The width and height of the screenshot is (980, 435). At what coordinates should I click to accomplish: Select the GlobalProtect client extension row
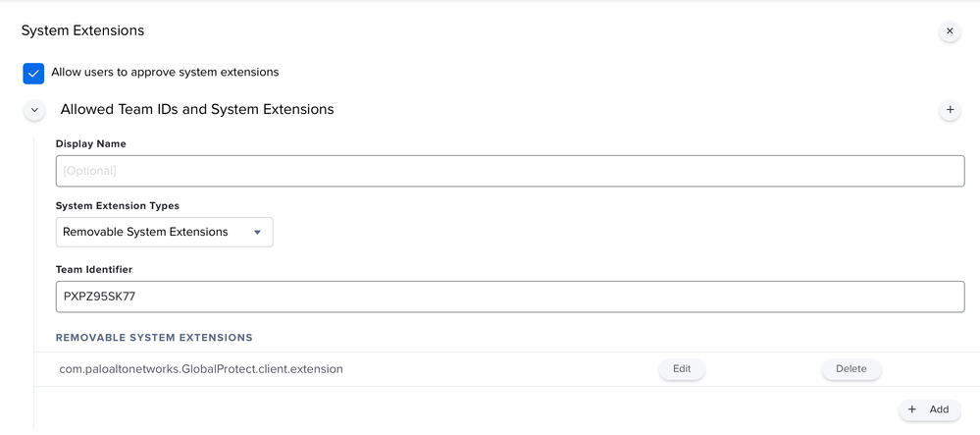coord(506,369)
